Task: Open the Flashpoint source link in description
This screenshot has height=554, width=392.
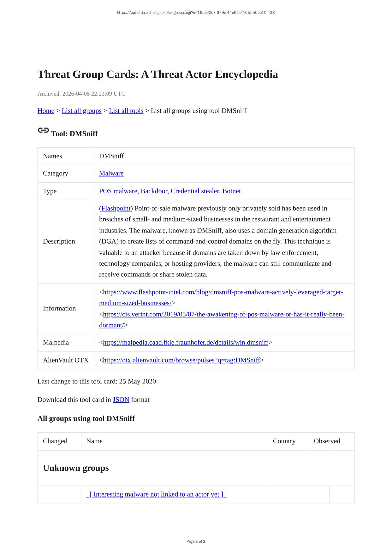Action: [116, 209]
